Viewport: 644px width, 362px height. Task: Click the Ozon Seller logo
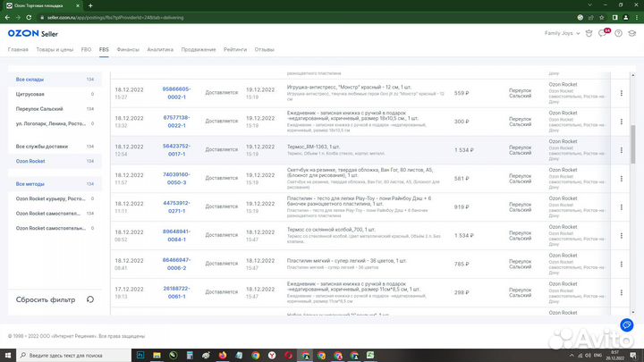pos(32,33)
